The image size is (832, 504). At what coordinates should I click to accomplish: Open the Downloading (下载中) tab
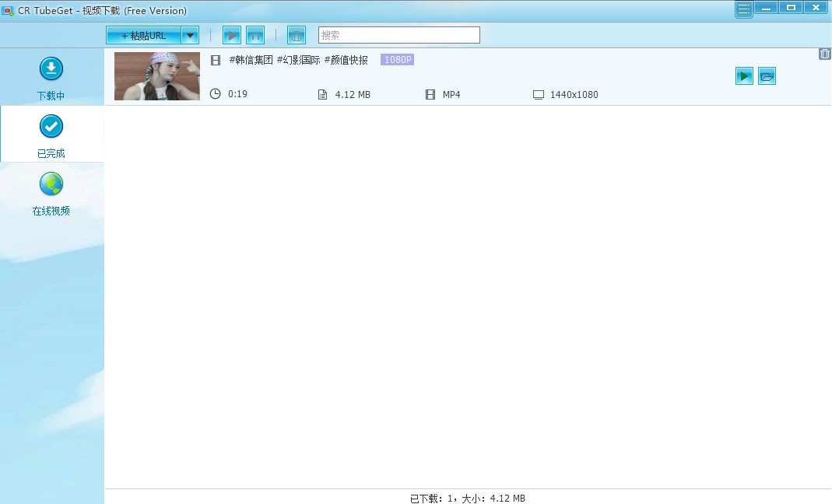click(x=51, y=78)
